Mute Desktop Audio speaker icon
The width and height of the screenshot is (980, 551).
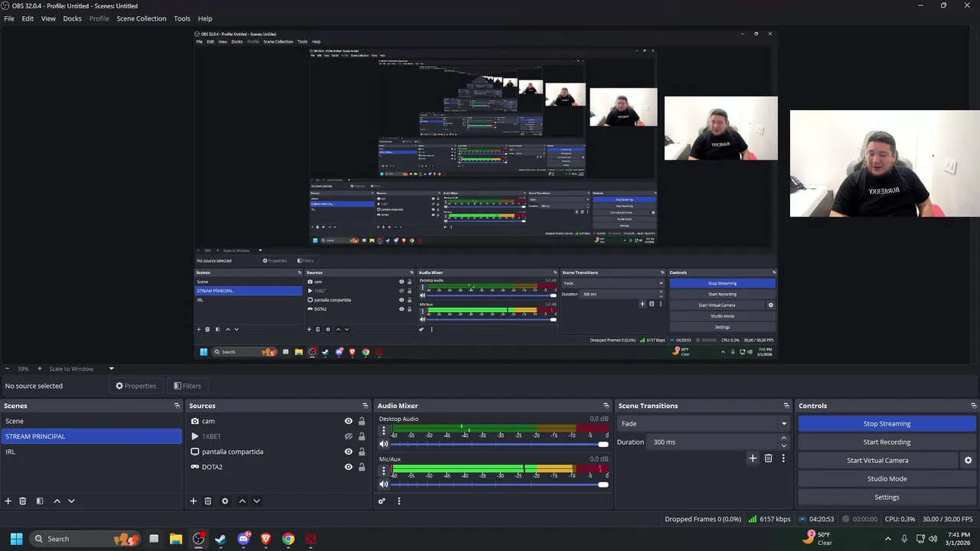pos(384,444)
